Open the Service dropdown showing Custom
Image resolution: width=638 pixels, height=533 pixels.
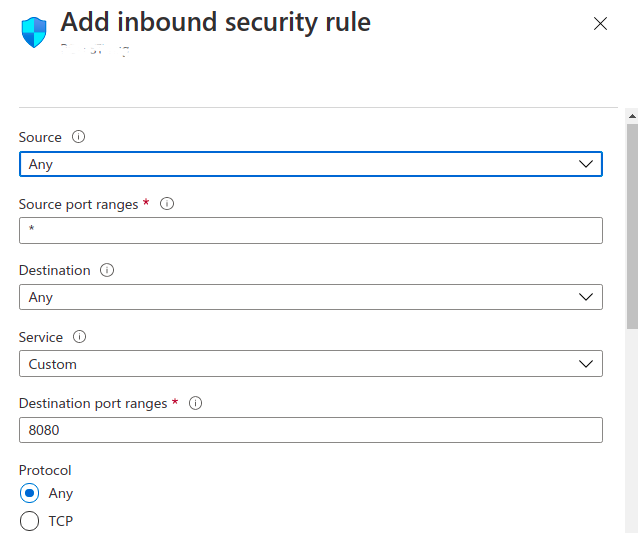(x=310, y=364)
